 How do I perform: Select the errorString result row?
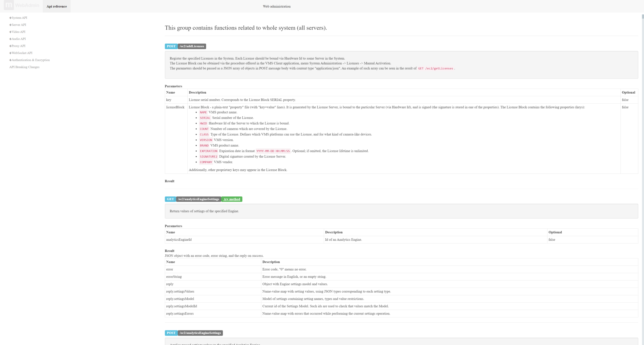pyautogui.click(x=401, y=277)
